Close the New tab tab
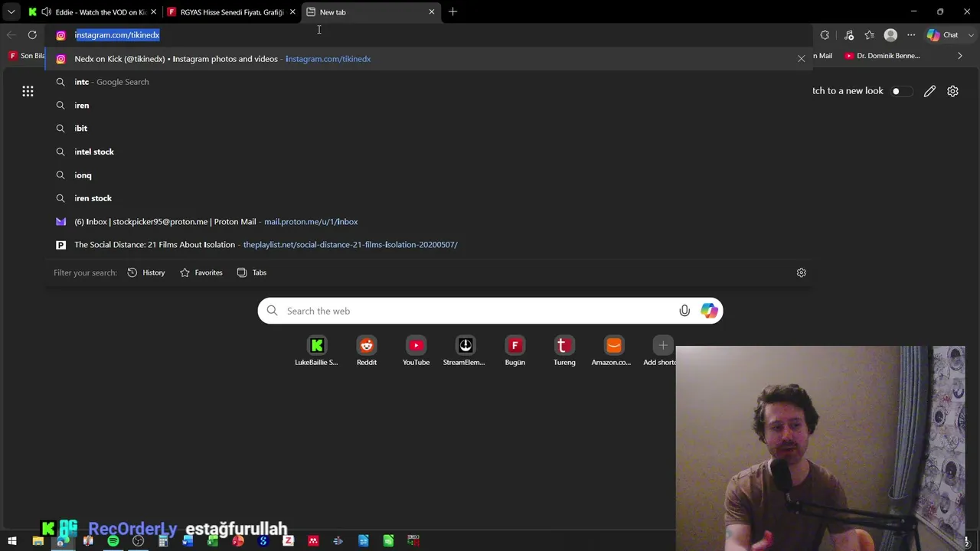This screenshot has height=551, width=980. [x=432, y=12]
